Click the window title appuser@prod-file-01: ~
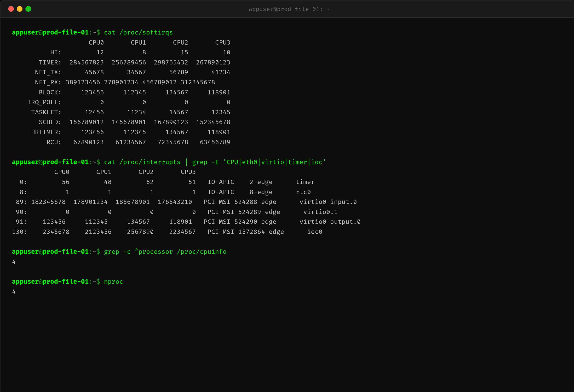 (289, 9)
